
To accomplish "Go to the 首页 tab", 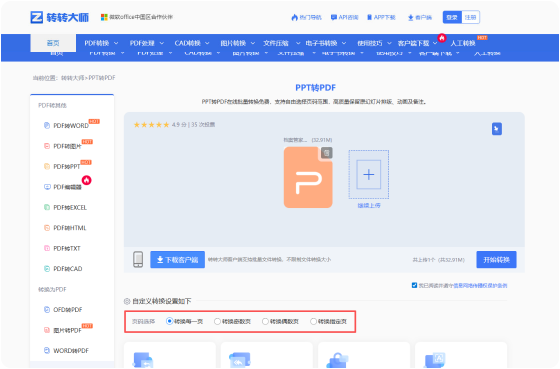I will point(53,43).
